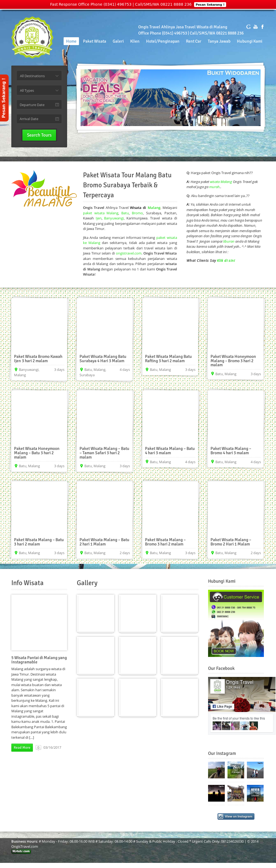Click the Ongis Travel Facebook page name
The image size is (276, 868).
point(239,682)
